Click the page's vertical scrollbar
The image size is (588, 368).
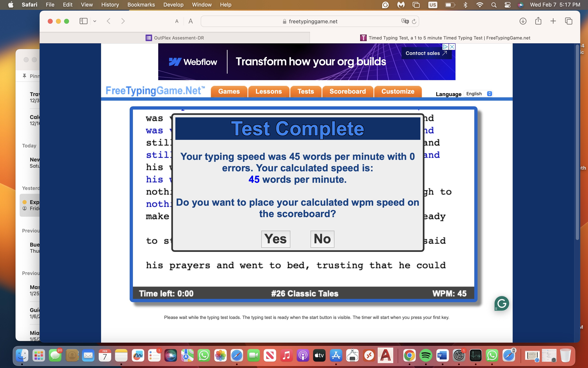pyautogui.click(x=577, y=142)
